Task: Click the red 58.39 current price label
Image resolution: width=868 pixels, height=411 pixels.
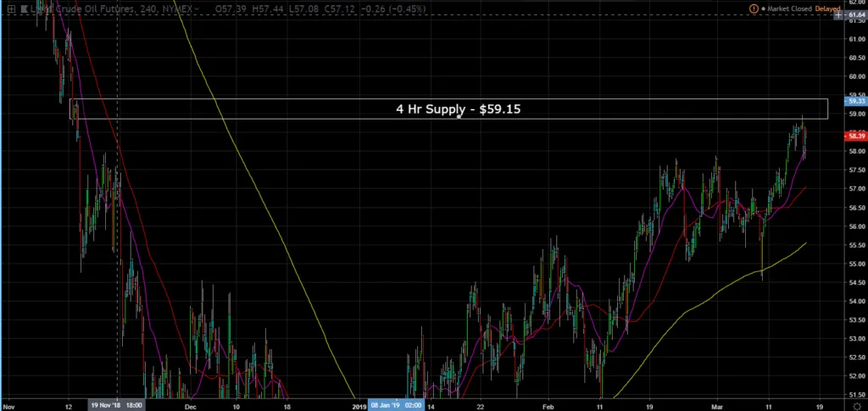Action: click(856, 136)
